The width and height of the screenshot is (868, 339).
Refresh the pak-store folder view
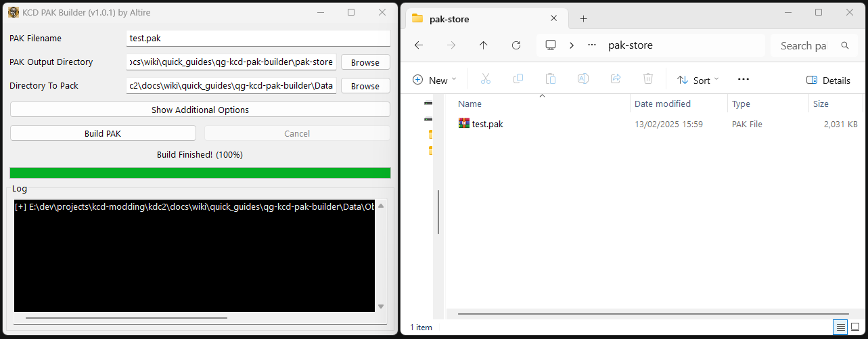(516, 45)
